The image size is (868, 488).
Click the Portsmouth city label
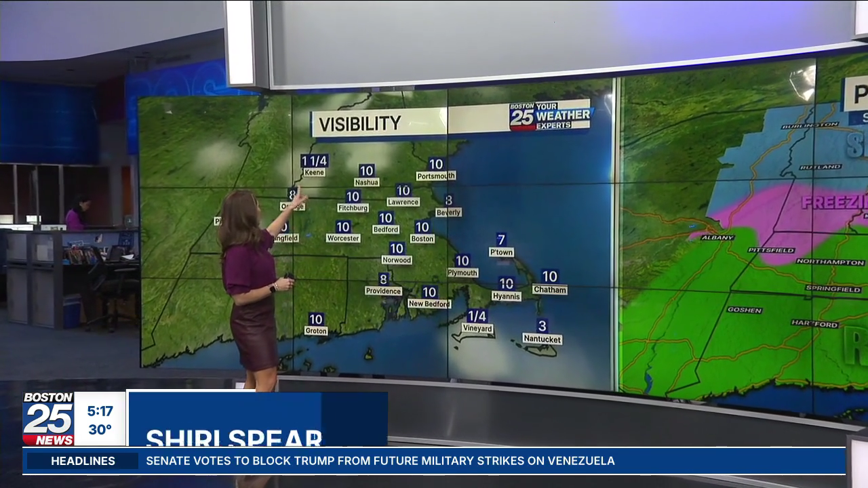[x=436, y=176]
